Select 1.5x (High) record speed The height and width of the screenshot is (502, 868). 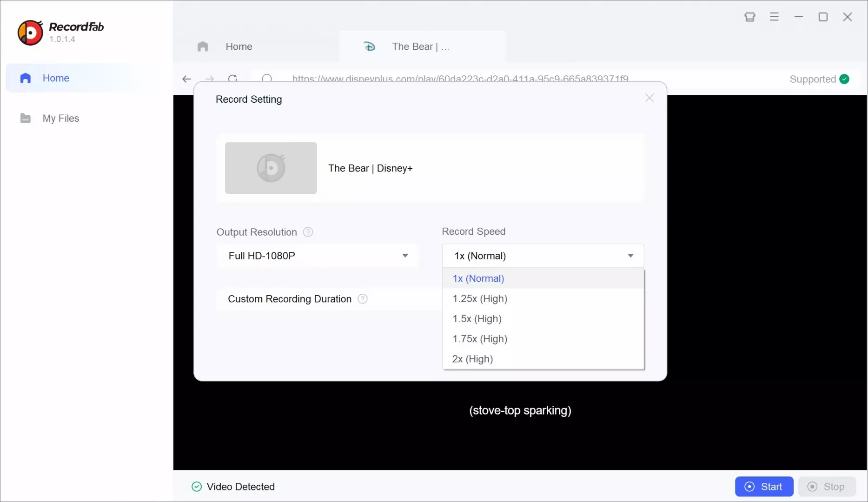(x=543, y=319)
